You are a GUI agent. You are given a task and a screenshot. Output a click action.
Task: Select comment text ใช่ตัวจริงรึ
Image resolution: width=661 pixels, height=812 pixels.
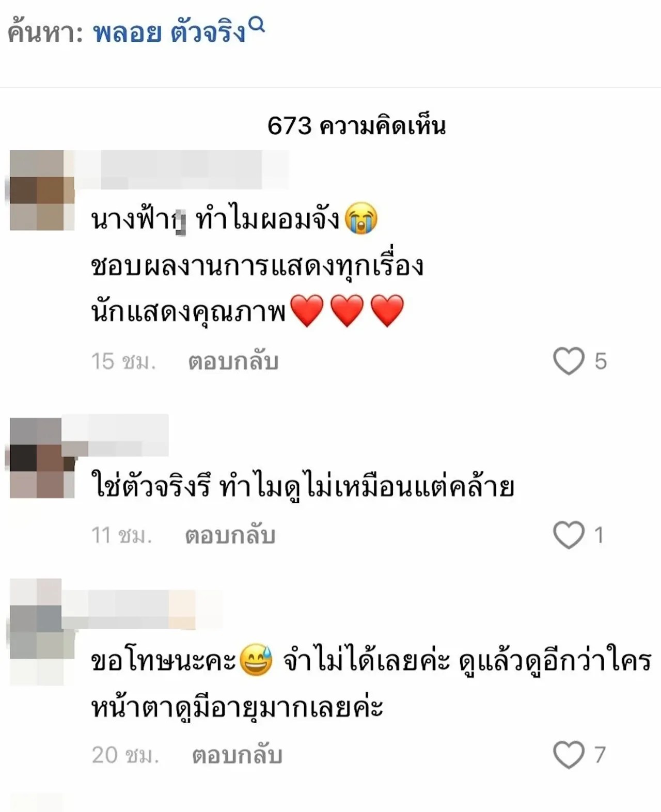click(150, 487)
